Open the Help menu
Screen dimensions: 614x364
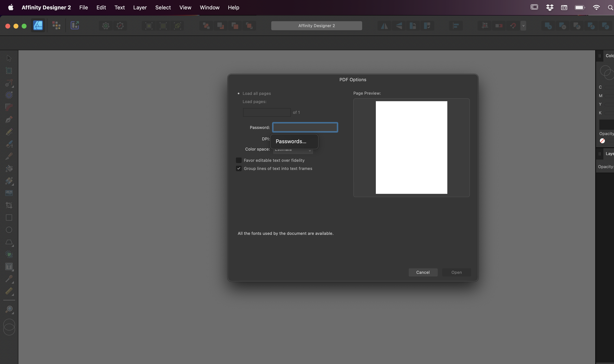[x=233, y=8]
